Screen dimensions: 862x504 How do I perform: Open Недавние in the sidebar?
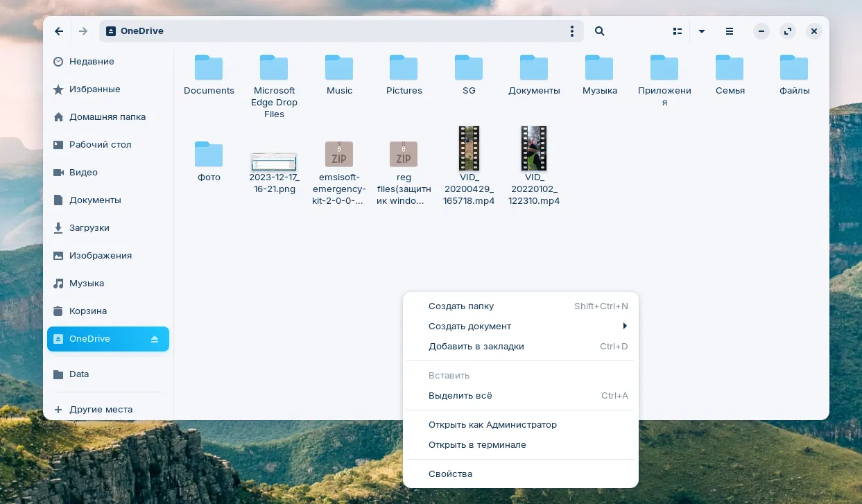pos(108,62)
